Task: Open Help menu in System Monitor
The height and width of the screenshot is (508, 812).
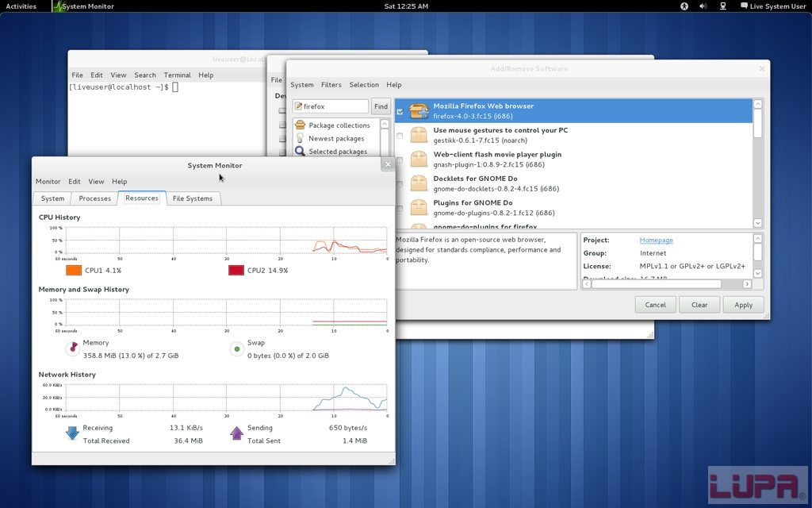Action: click(119, 182)
